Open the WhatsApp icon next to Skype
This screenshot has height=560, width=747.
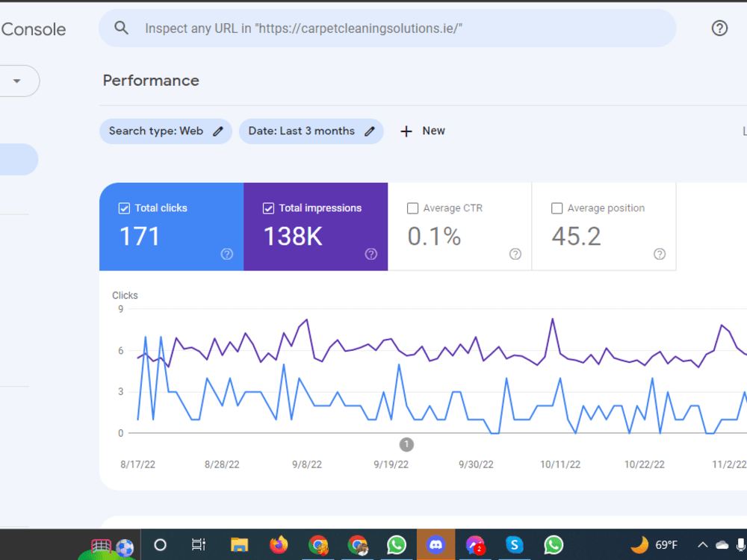554,545
